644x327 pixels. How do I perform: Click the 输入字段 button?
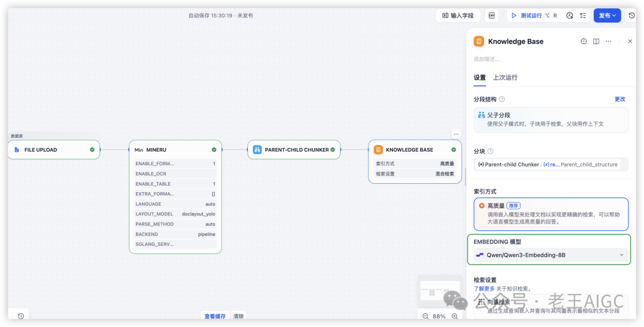coord(458,16)
